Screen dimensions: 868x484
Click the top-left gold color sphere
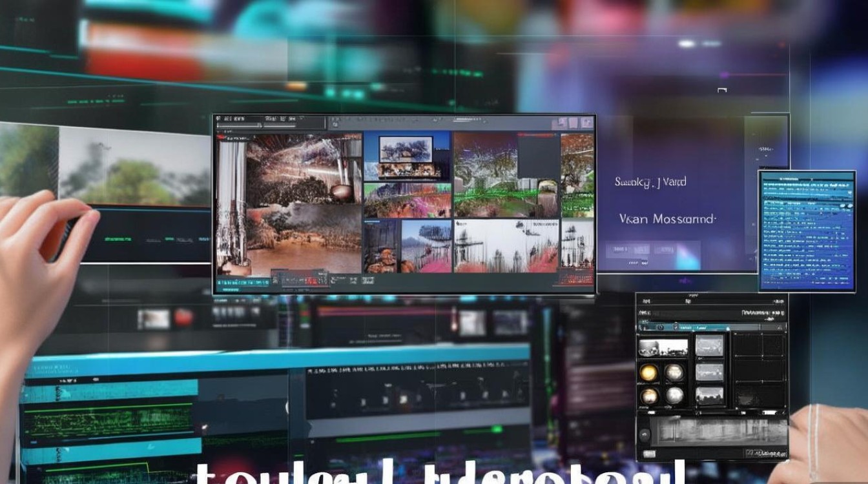click(x=648, y=372)
